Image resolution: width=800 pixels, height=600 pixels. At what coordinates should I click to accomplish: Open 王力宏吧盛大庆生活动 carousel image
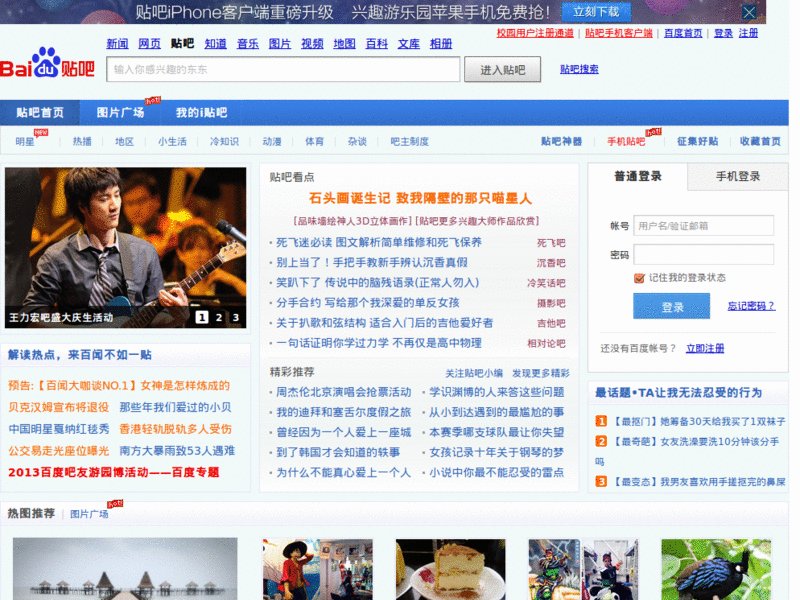click(x=126, y=247)
